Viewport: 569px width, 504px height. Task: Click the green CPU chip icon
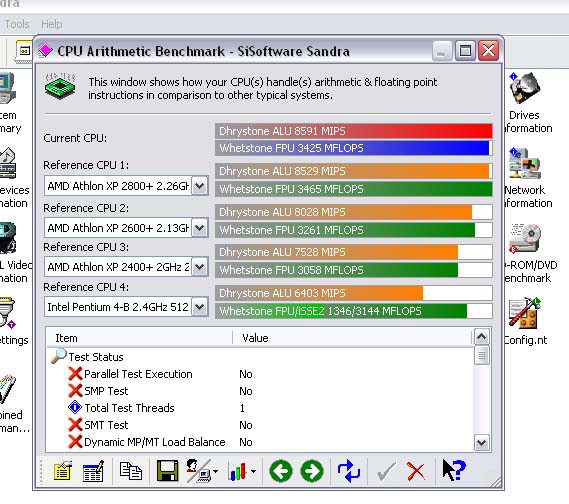point(60,87)
